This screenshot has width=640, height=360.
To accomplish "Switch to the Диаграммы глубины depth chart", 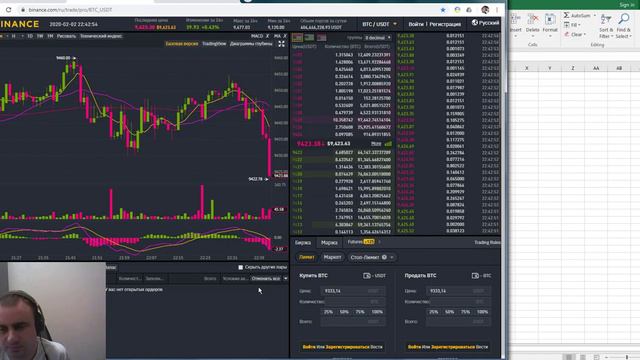I will [x=251, y=44].
